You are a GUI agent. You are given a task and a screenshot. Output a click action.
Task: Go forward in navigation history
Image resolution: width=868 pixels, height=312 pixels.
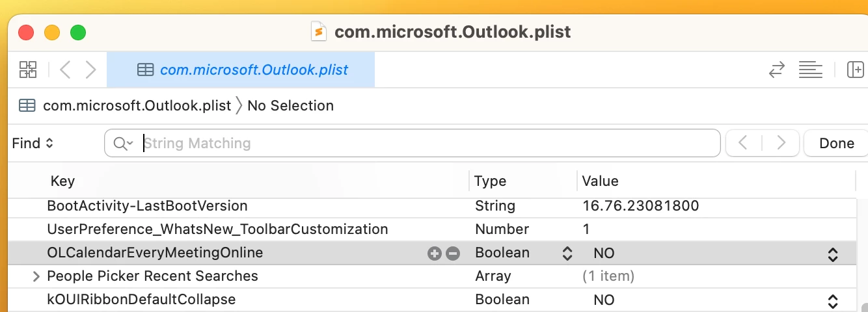coord(90,70)
